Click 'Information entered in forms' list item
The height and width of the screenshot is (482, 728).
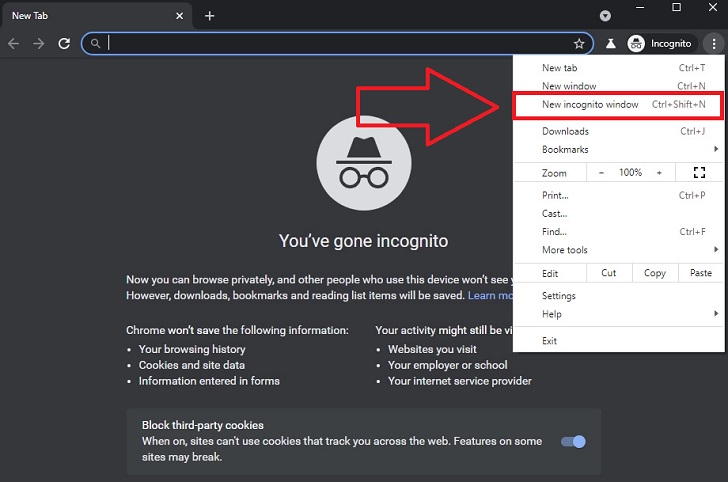[x=209, y=381]
